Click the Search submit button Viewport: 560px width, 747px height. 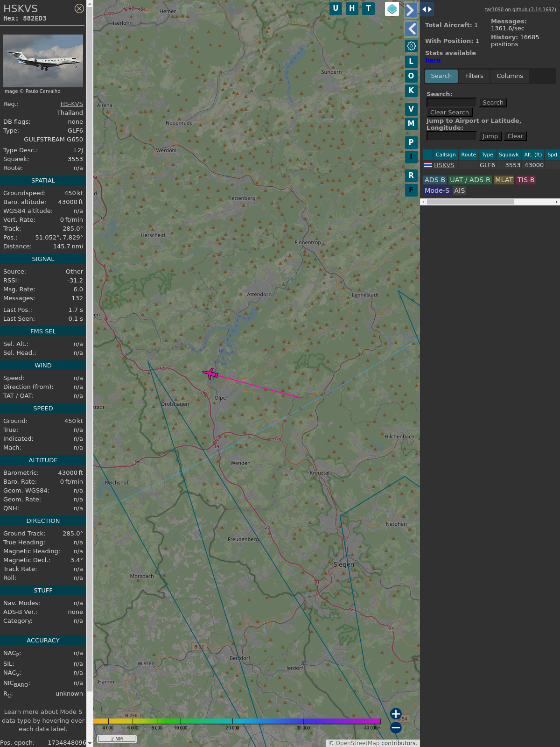pos(493,103)
